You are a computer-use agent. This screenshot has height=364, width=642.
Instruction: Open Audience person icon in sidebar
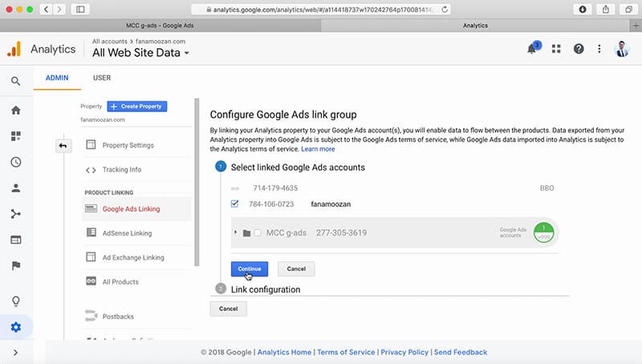pos(15,188)
